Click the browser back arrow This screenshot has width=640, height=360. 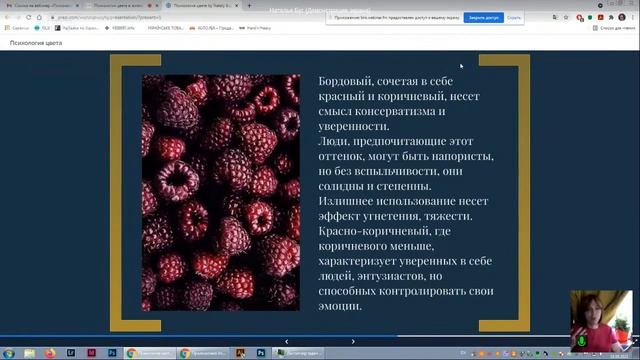click(7, 17)
